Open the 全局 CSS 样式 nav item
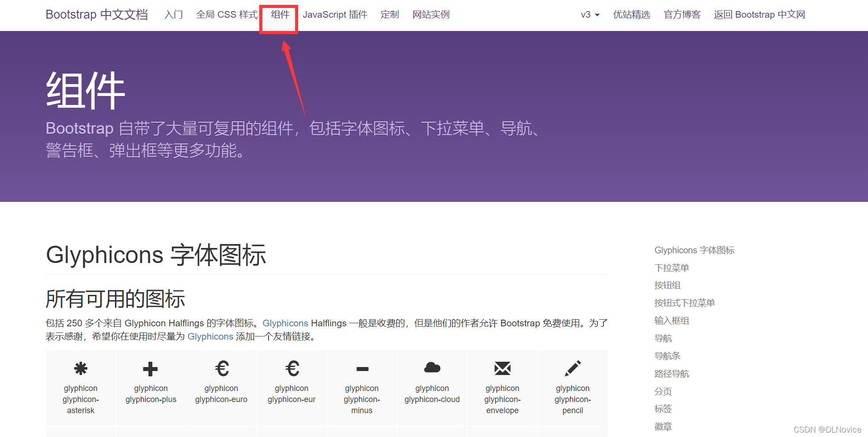The image size is (868, 437). 227,15
